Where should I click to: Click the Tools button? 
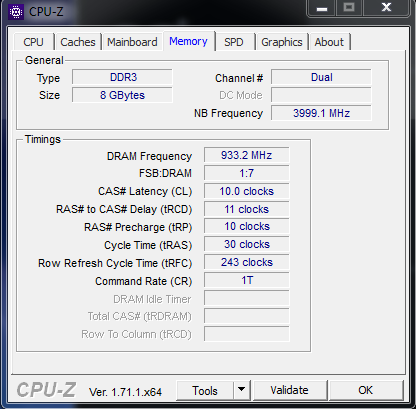(205, 390)
